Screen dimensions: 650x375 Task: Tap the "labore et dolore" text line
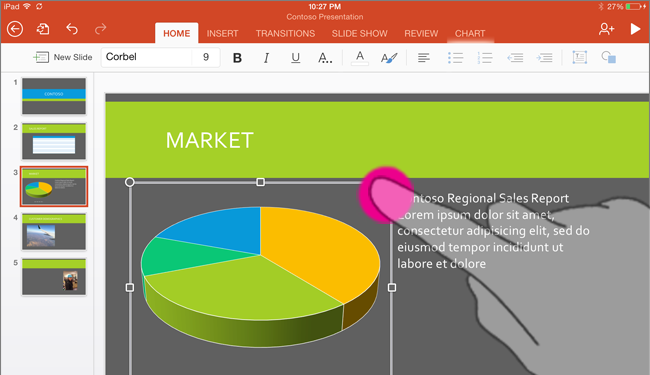pos(441,264)
